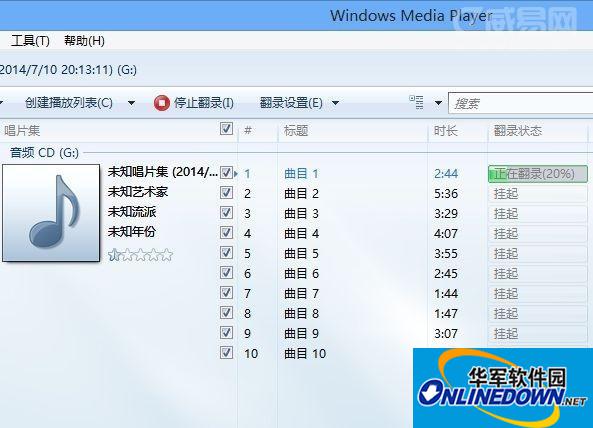The height and width of the screenshot is (428, 593).
Task: Select track title 曲目 4
Action: click(301, 234)
